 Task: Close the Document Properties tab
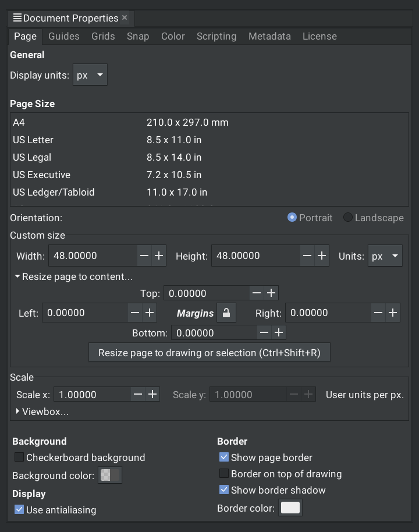coord(125,18)
